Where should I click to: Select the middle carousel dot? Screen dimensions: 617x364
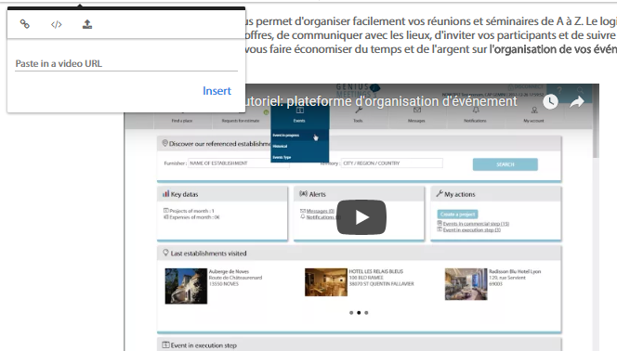pos(359,313)
